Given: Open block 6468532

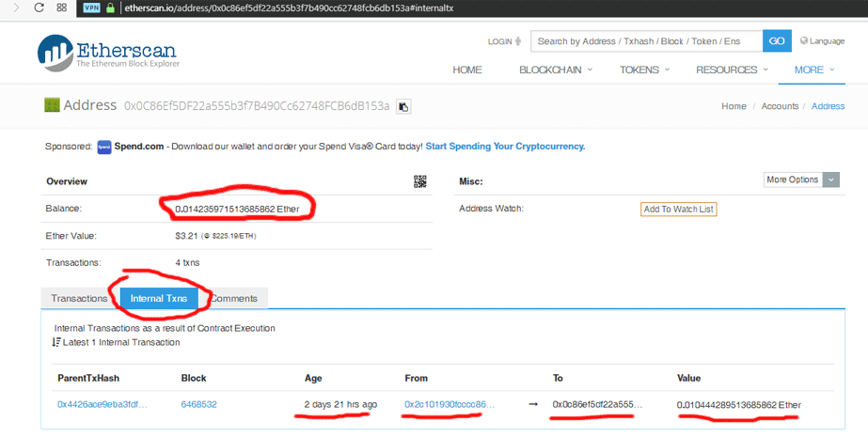Looking at the screenshot, I should (198, 404).
